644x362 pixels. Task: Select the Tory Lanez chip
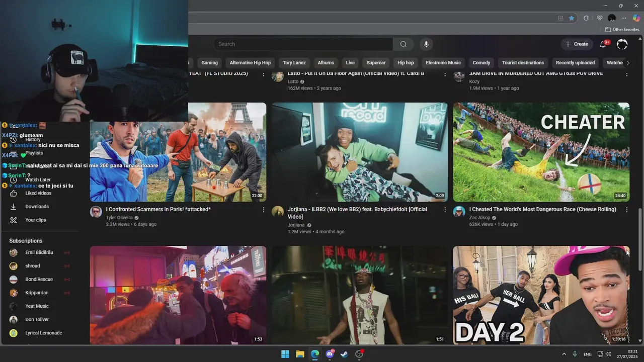pos(294,63)
